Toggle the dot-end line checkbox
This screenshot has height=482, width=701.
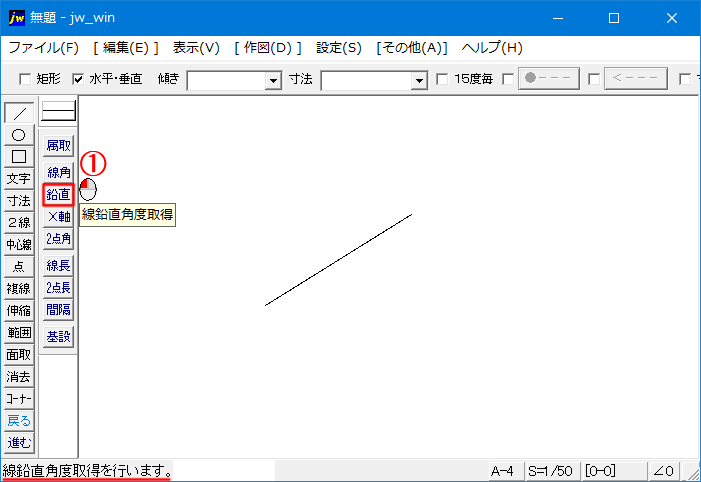(x=508, y=79)
